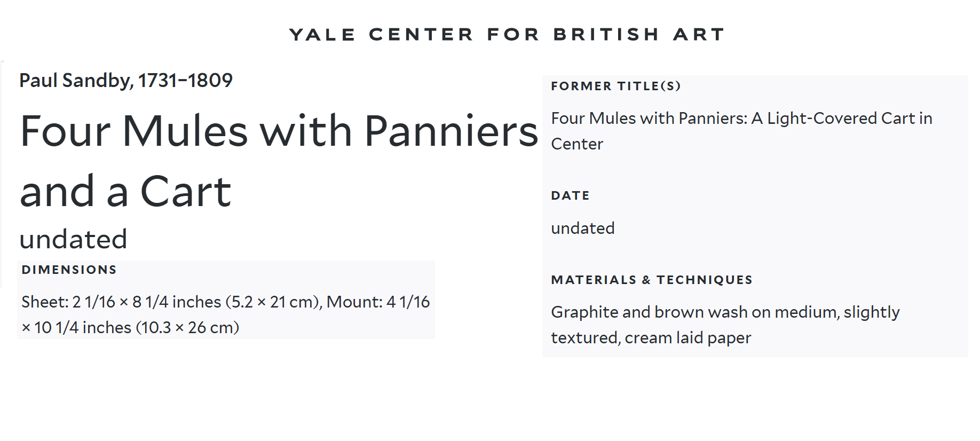Screen dimensions: 980x441
Task: Click the word Cart in the main title
Action: pos(185,192)
